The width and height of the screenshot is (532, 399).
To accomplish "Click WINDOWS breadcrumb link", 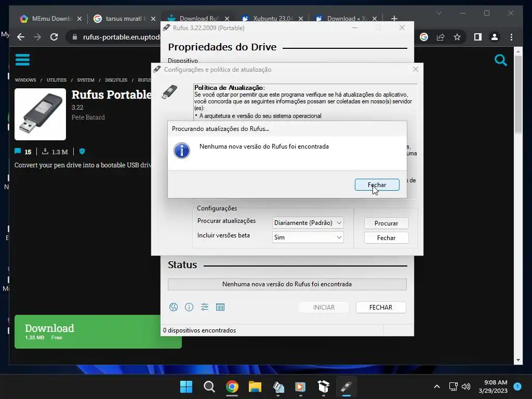I will point(25,80).
